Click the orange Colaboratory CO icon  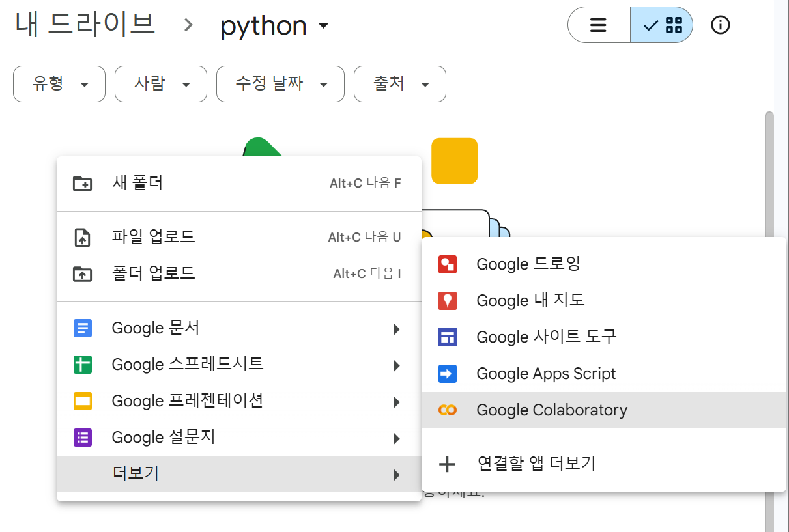pos(448,410)
